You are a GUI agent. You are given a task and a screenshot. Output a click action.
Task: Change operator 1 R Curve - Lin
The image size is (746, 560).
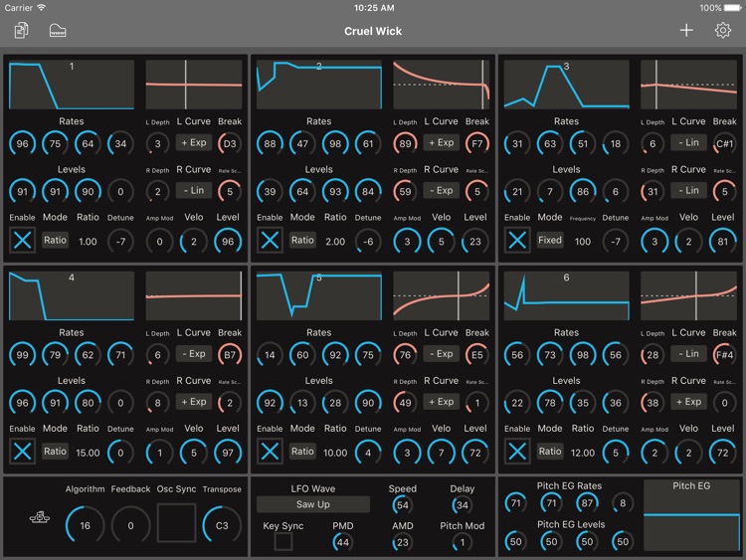tap(194, 190)
